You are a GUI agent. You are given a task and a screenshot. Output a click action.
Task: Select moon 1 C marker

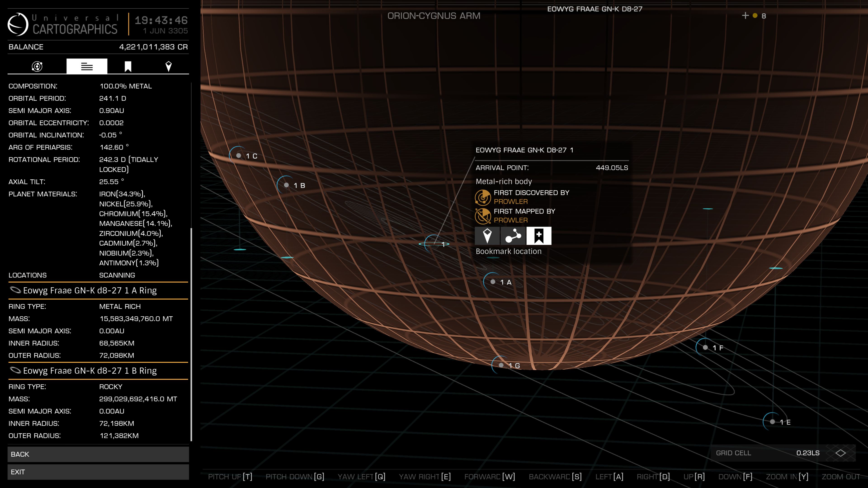(x=239, y=156)
